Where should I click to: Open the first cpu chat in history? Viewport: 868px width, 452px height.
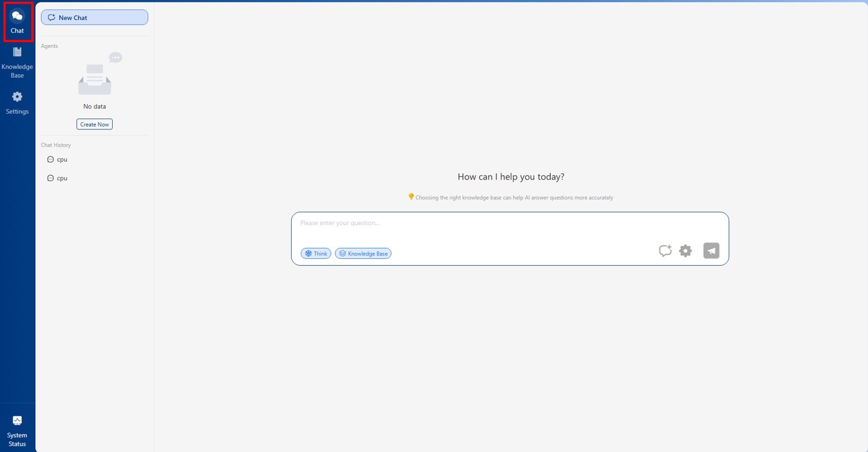coord(62,160)
